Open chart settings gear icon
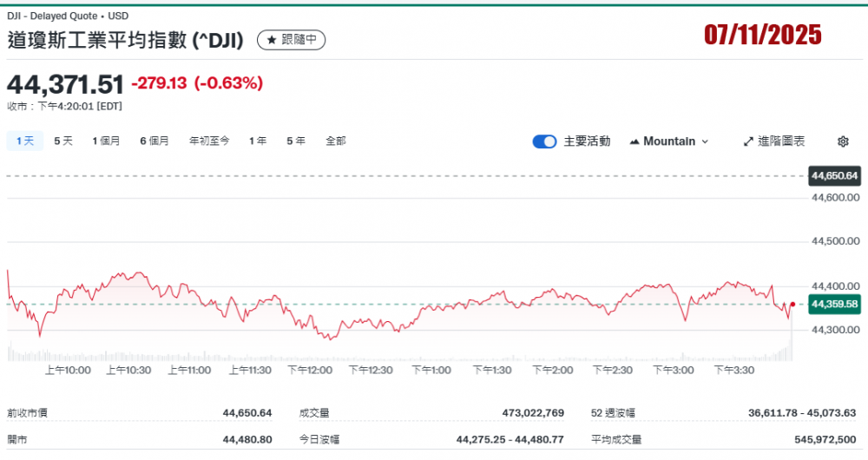868x460 pixels. tap(843, 141)
